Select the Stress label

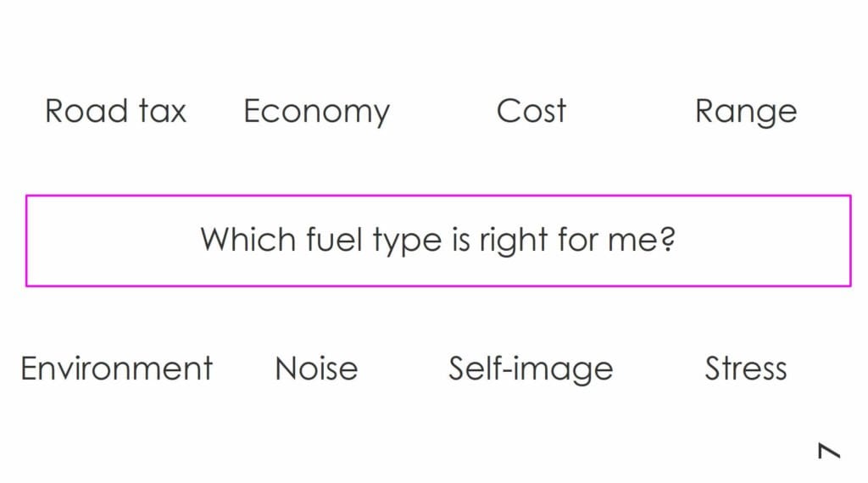point(746,369)
